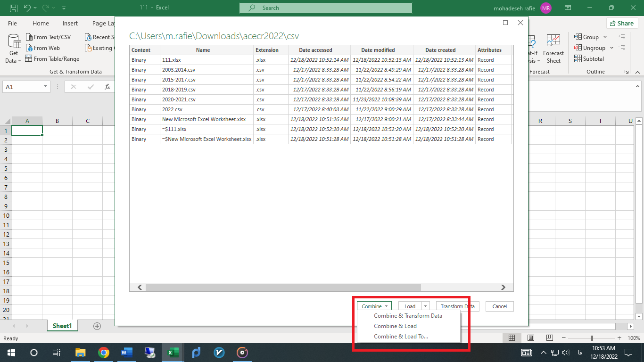Viewport: 644px width, 362px height.
Task: Open Recent Sources in the ribbon
Action: click(x=99, y=37)
